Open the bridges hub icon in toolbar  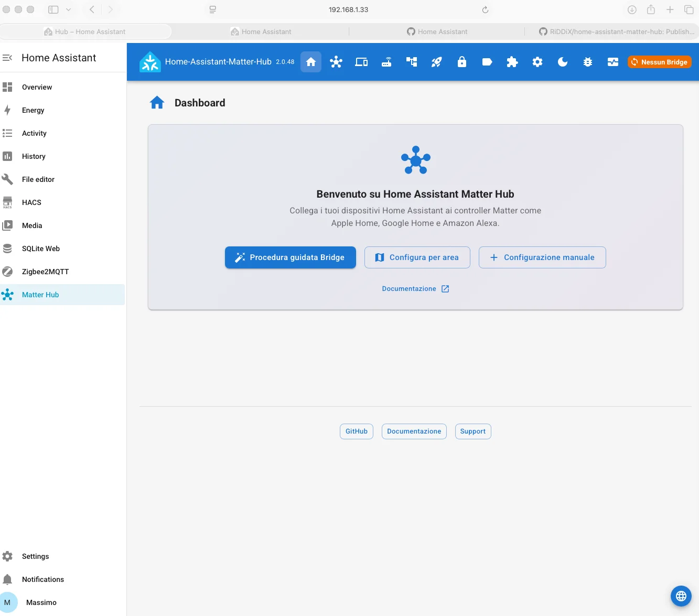click(336, 62)
